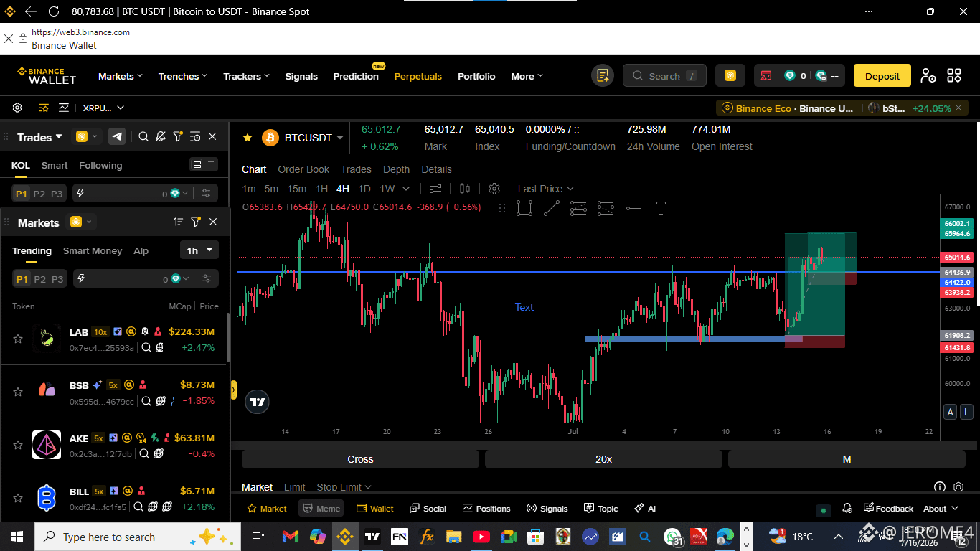Expand the BTCUSDT pair selector arrow
The width and height of the screenshot is (980, 551).
tap(340, 138)
